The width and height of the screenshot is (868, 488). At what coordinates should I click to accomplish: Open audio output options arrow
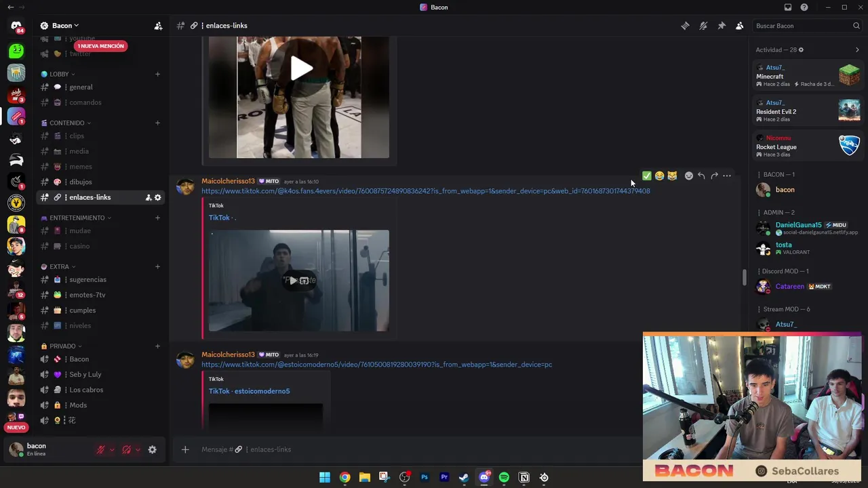coord(138,449)
